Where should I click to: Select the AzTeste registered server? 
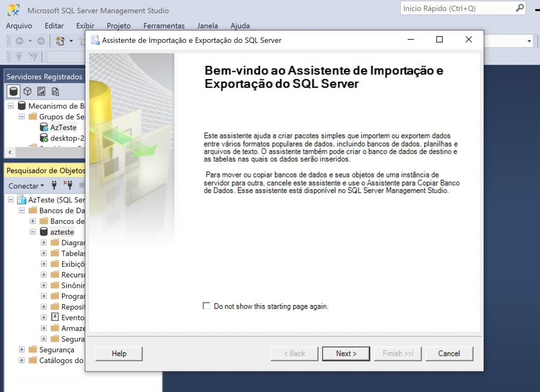[x=63, y=128]
